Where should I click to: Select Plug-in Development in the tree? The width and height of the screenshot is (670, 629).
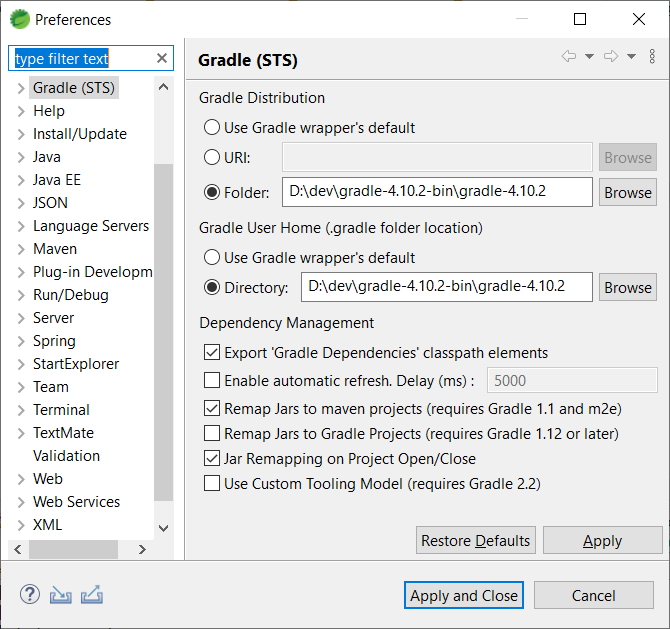point(92,272)
